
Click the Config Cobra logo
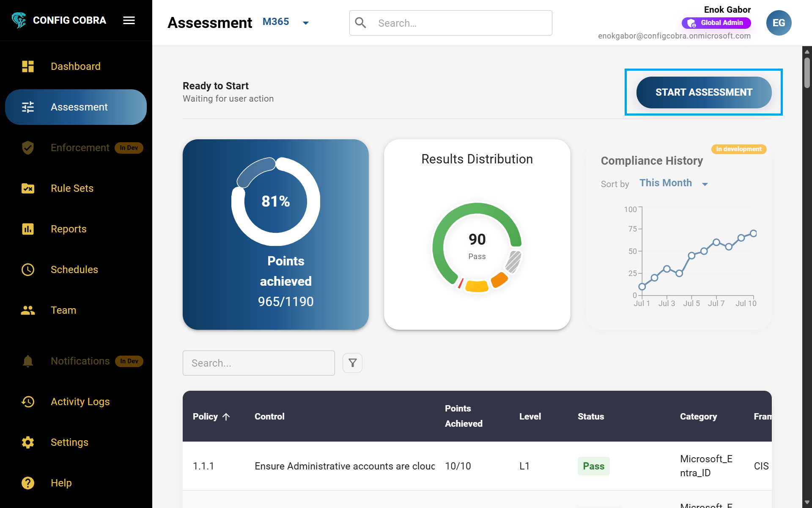[19, 20]
